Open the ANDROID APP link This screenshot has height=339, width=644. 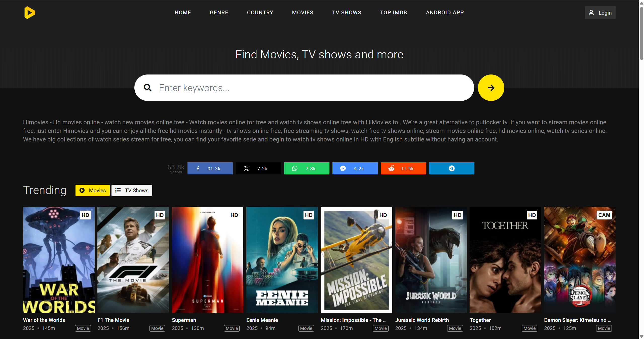[x=445, y=13]
